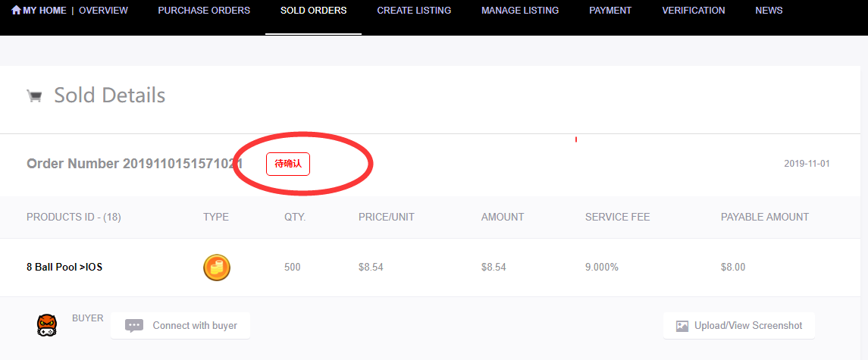Open the Payment tab
The width and height of the screenshot is (868, 360).
pos(610,11)
